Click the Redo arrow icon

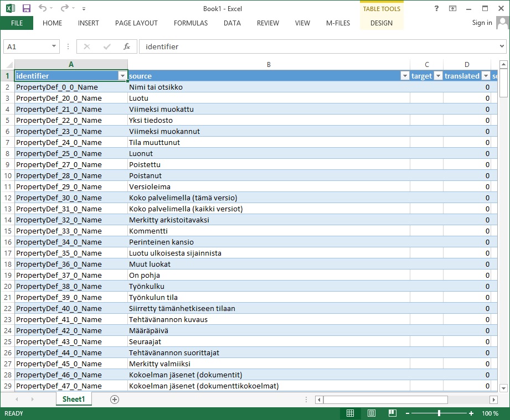point(65,8)
